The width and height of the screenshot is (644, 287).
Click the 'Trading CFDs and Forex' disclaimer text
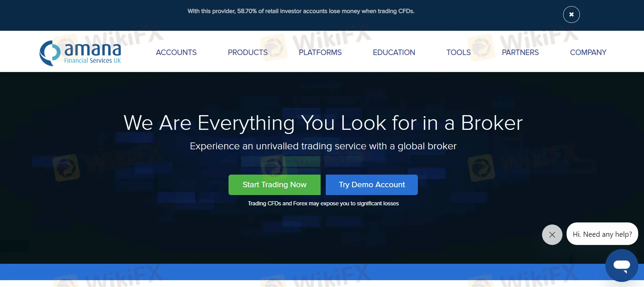click(x=323, y=204)
